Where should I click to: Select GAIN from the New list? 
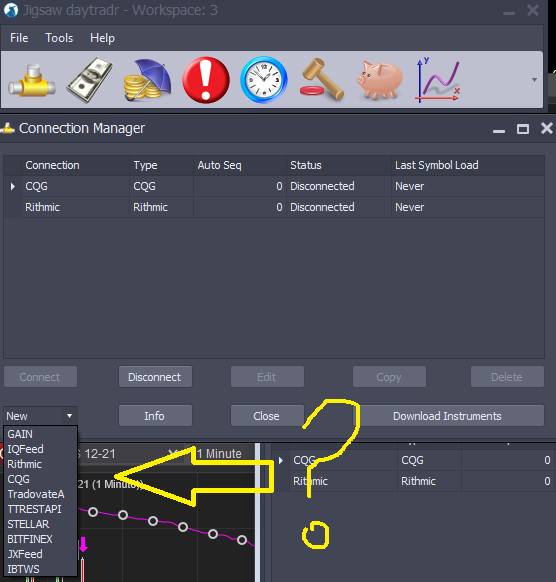click(40, 434)
